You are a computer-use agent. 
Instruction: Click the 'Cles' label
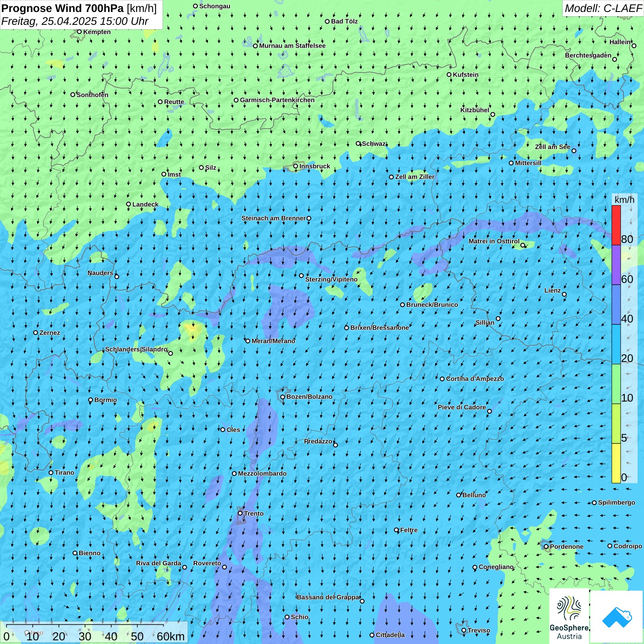[x=233, y=430]
